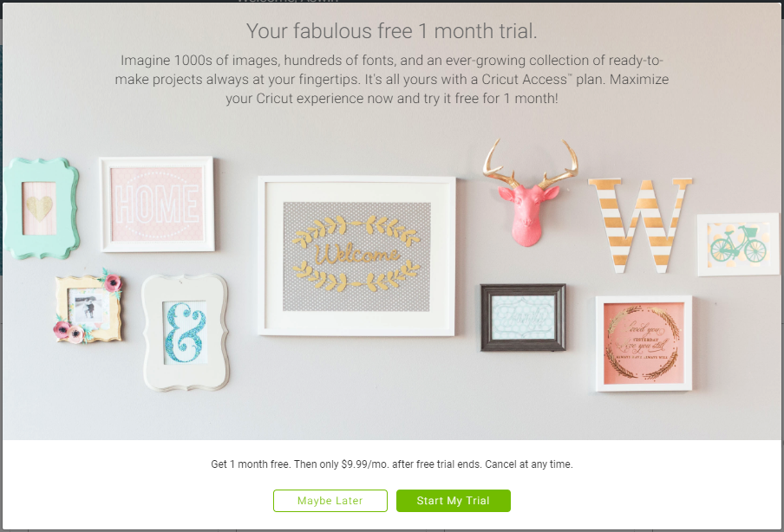Viewport: 784px width, 532px height.
Task: Dismiss the offer with Maybe Later
Action: [330, 501]
